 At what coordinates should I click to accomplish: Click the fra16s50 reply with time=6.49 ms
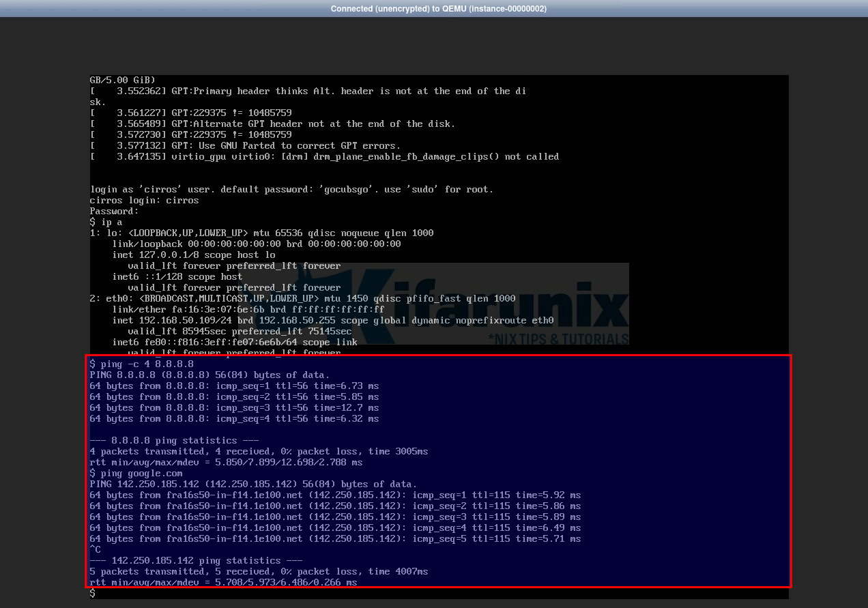[335, 528]
